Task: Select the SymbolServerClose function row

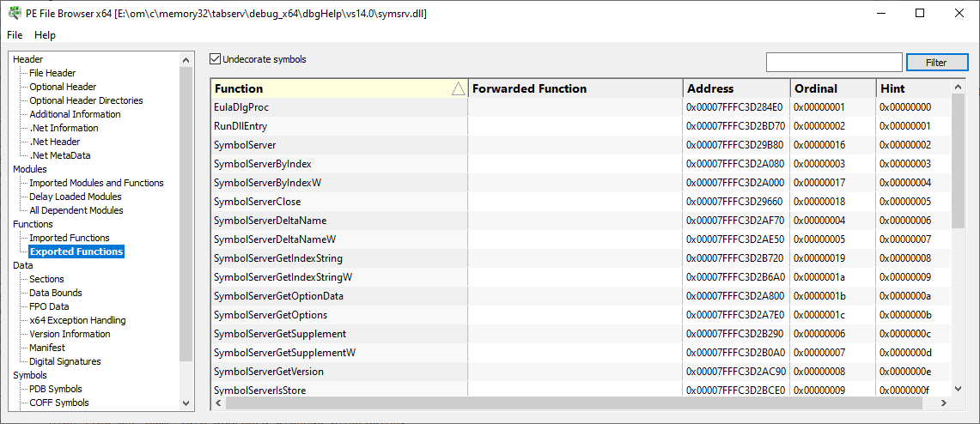Action: [581, 202]
